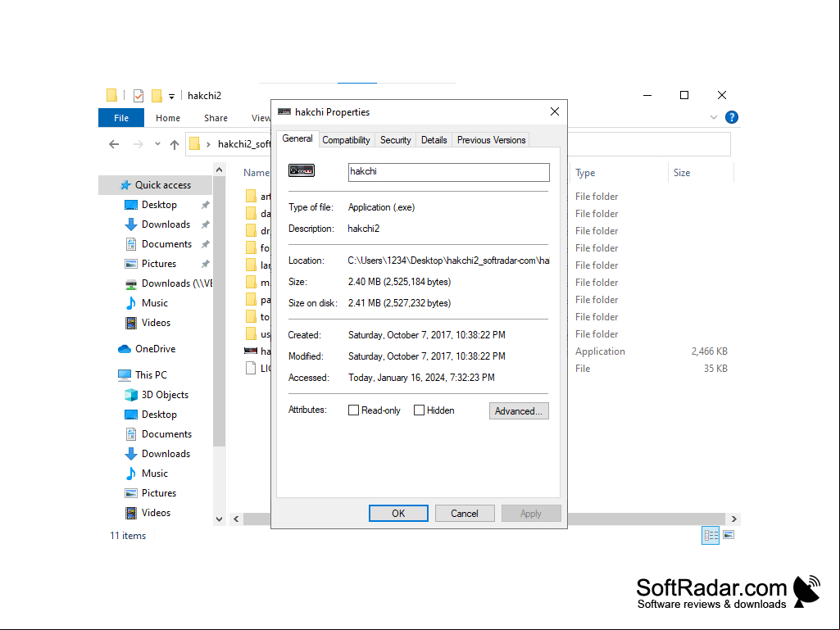Screen dimensions: 840x630
Task: Click the OneDrive cloud icon
Action: pyautogui.click(x=125, y=349)
